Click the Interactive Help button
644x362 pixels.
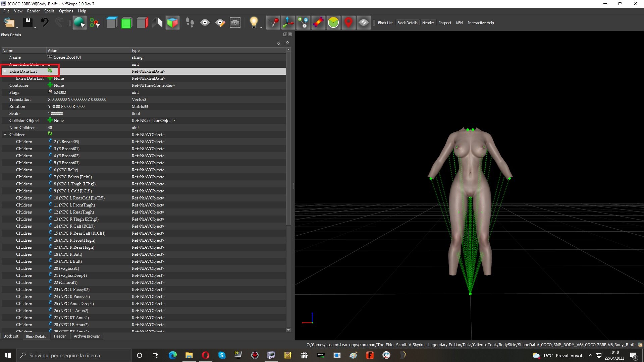[x=481, y=23]
